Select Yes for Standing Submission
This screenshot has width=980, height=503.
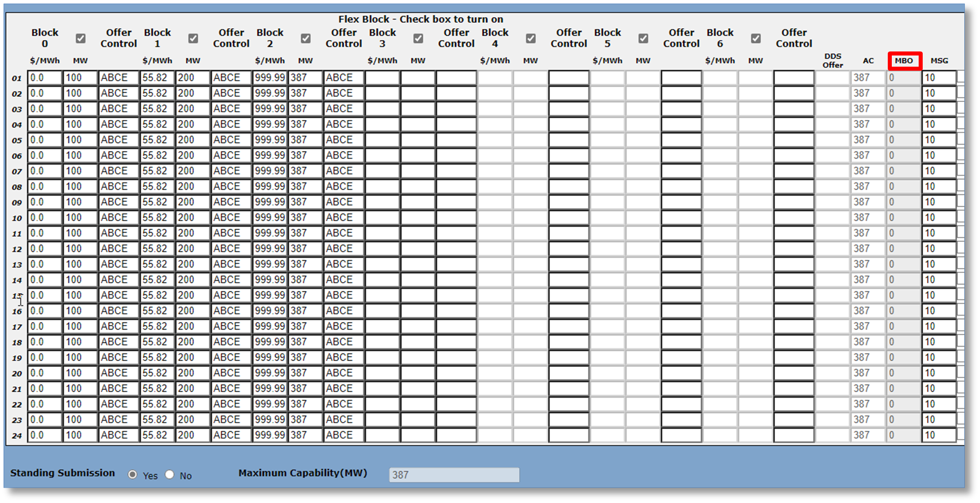click(133, 475)
